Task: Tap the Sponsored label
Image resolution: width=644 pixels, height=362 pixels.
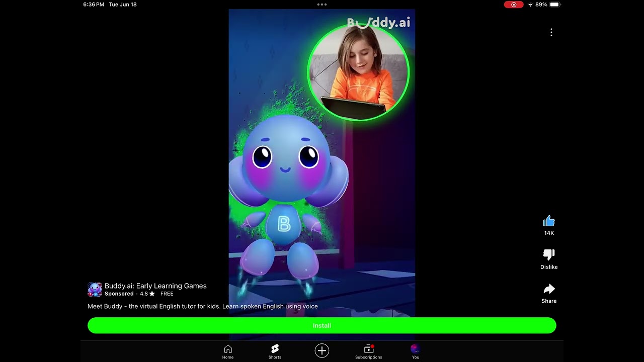Action: point(119,294)
